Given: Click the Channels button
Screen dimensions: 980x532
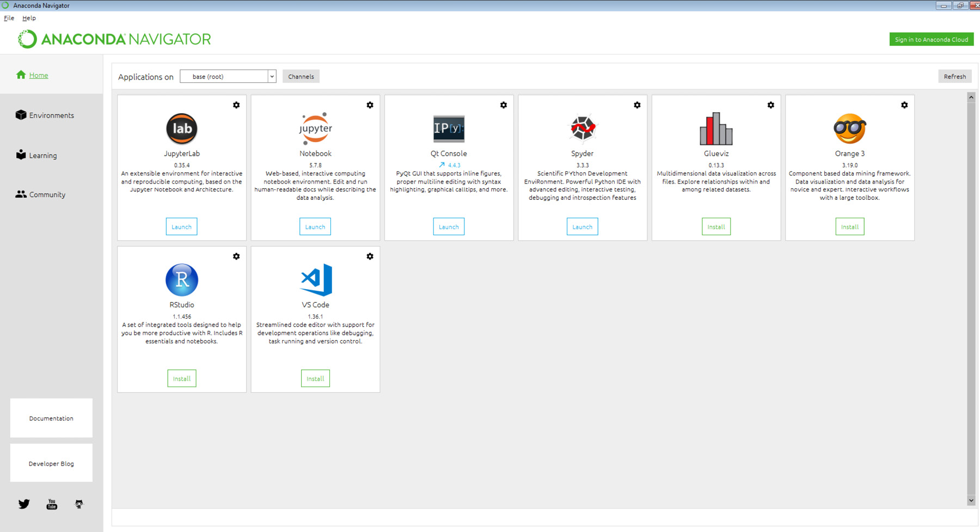Looking at the screenshot, I should coord(301,76).
